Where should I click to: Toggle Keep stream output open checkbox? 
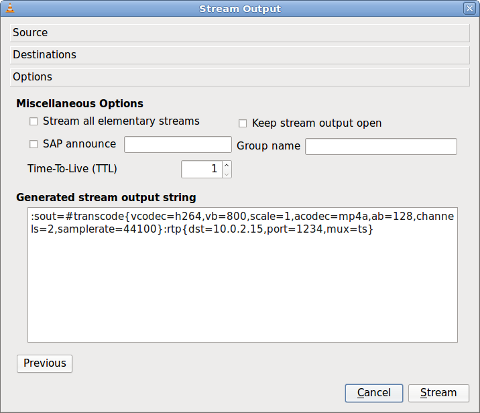coord(243,124)
